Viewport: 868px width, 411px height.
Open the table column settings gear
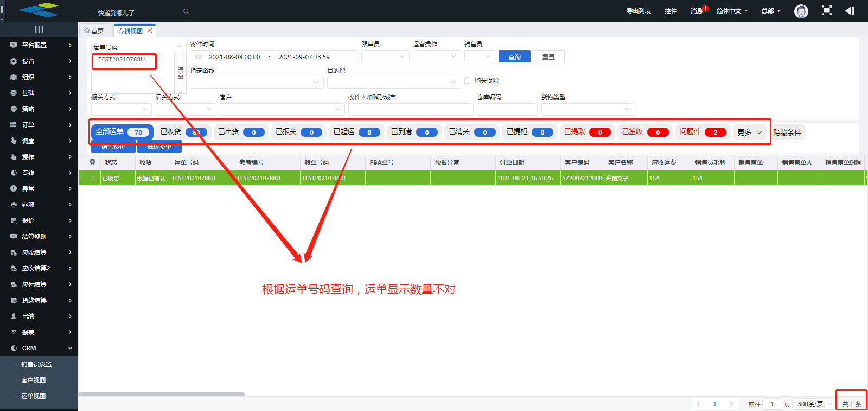[93, 162]
